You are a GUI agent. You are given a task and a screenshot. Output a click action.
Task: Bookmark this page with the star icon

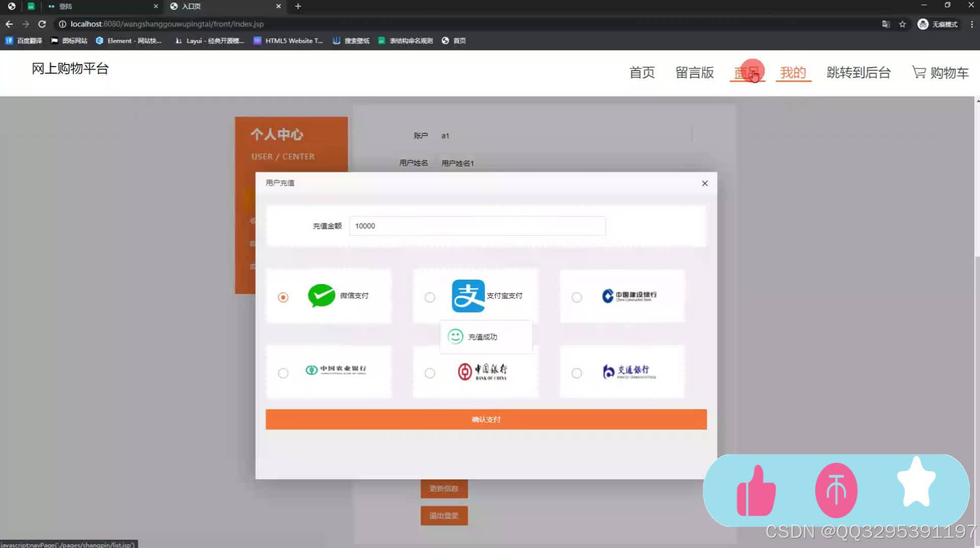[902, 24]
